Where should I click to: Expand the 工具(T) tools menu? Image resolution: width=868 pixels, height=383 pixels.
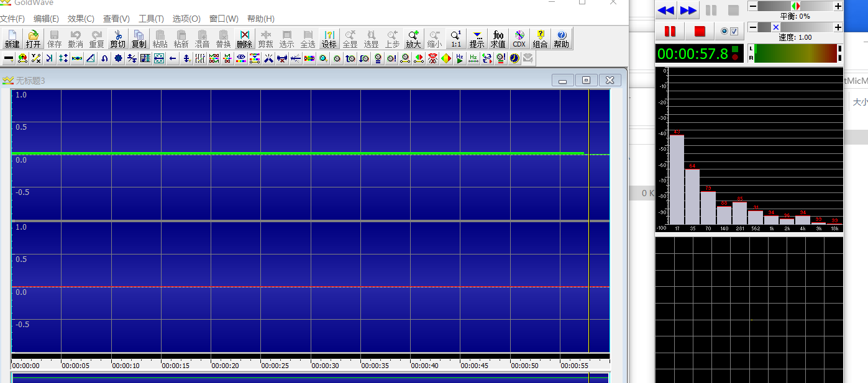(151, 19)
